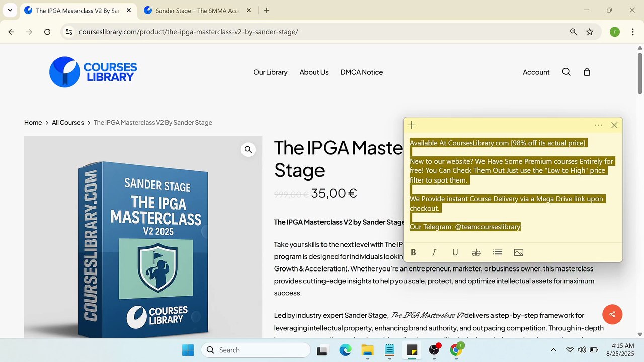
Task: Click the note line starting "Available At CoursesLibrary.com"
Action: [498, 143]
